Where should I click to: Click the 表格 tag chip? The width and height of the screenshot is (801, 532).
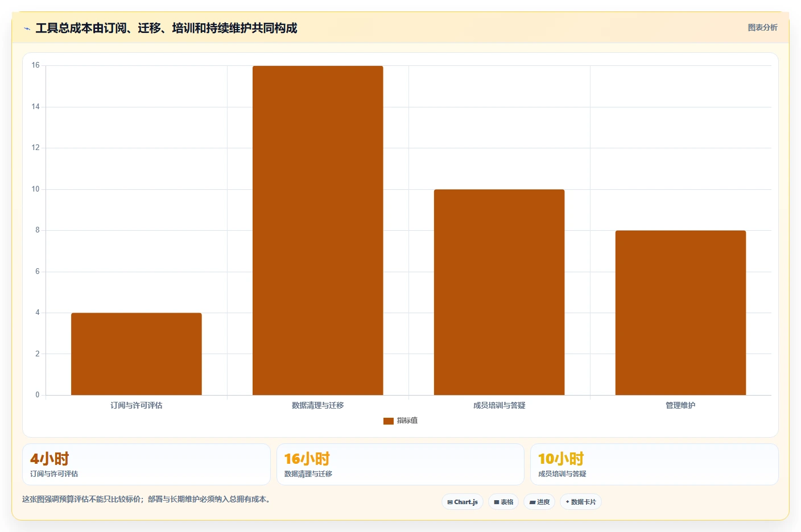[503, 502]
